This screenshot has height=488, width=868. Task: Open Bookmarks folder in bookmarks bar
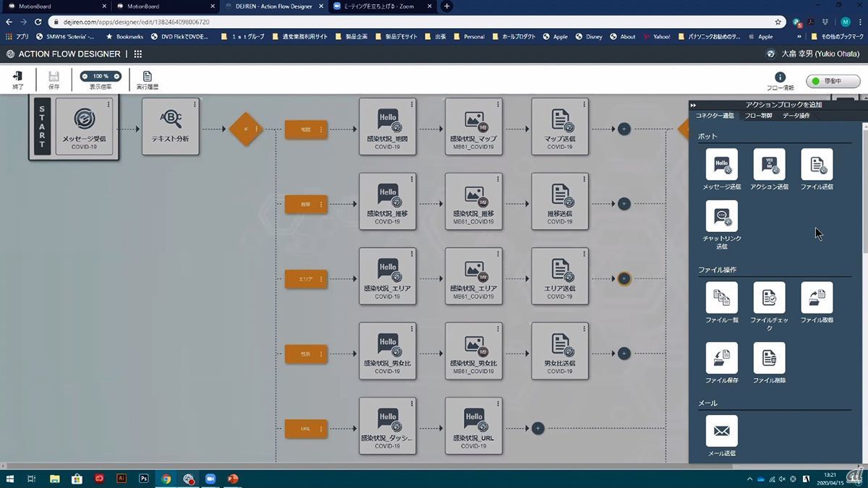(x=125, y=36)
